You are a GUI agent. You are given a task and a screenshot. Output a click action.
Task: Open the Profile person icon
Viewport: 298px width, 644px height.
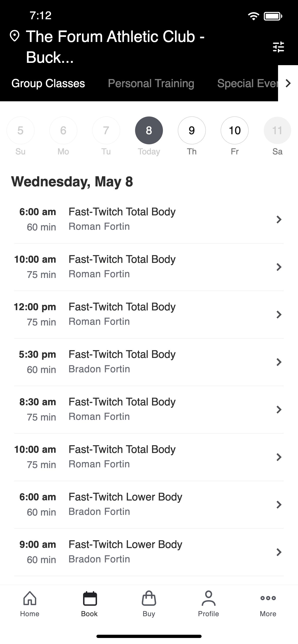click(208, 598)
